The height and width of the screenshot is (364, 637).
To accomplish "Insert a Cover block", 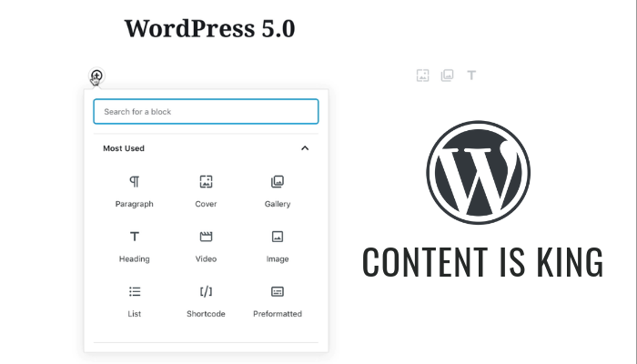I will (x=206, y=191).
